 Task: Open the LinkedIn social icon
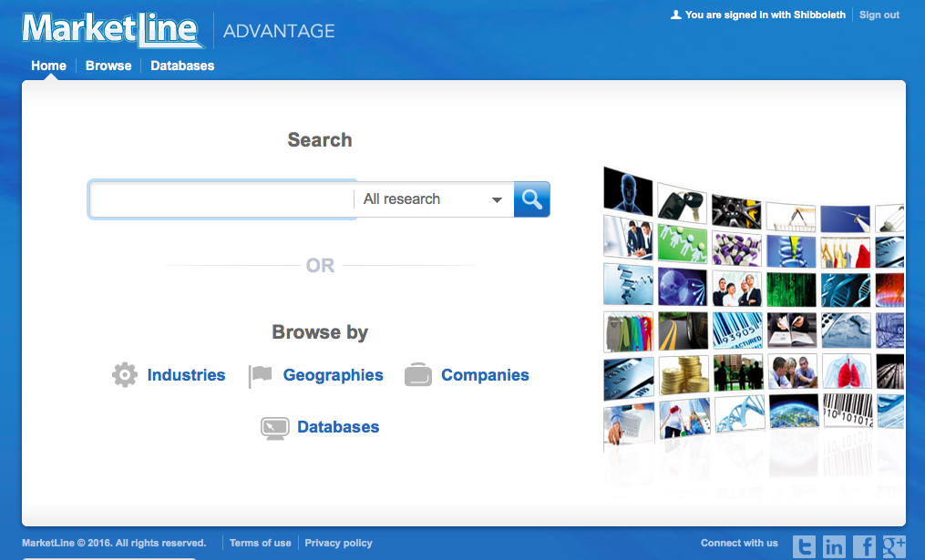(x=834, y=545)
